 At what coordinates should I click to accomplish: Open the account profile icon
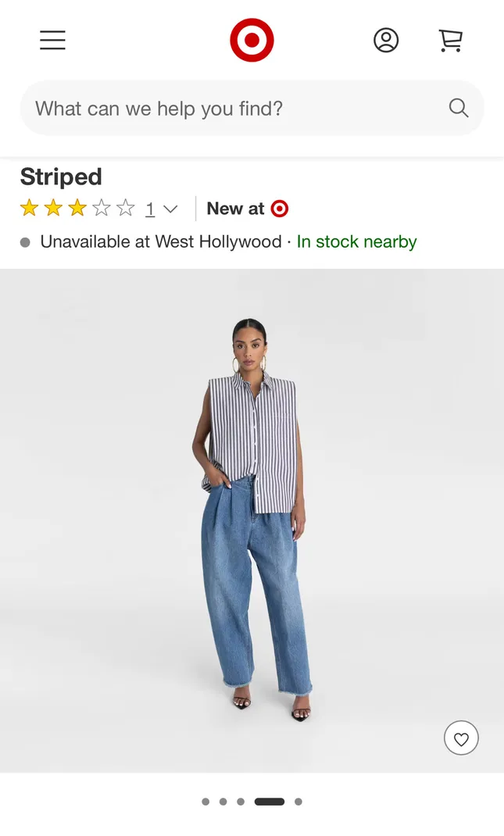386,40
